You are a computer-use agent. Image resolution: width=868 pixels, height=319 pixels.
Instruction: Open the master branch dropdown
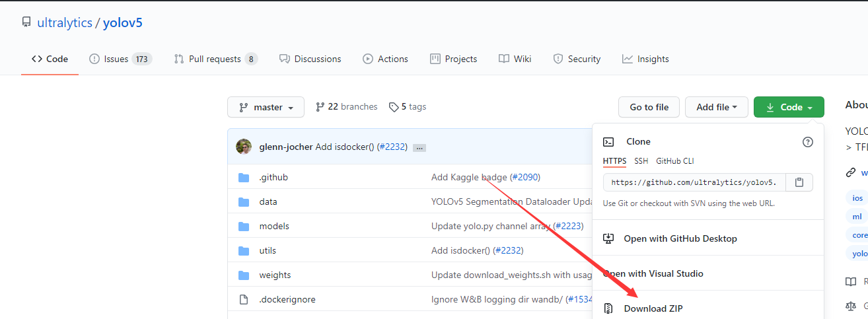click(x=266, y=107)
